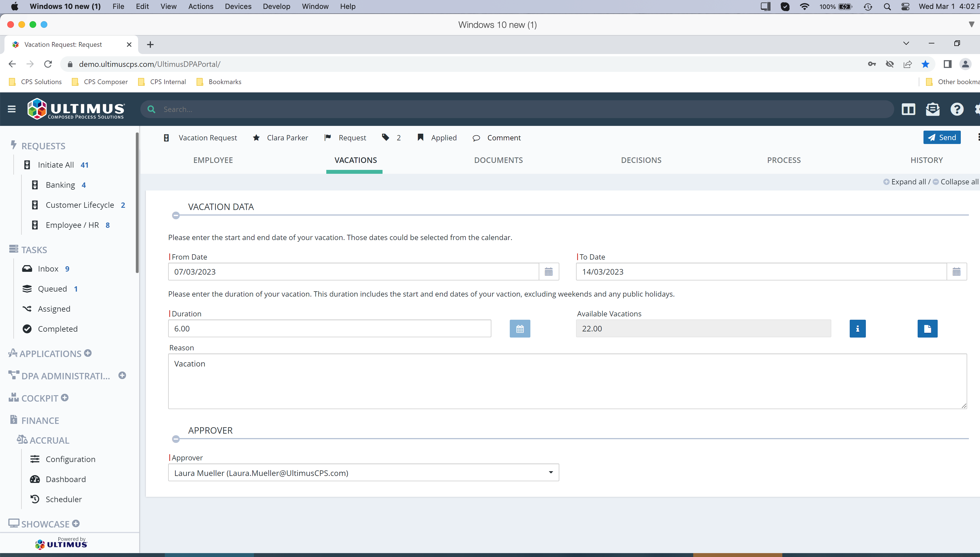Viewport: 980px width, 557px height.
Task: Click the blue document icon button
Action: coord(927,329)
